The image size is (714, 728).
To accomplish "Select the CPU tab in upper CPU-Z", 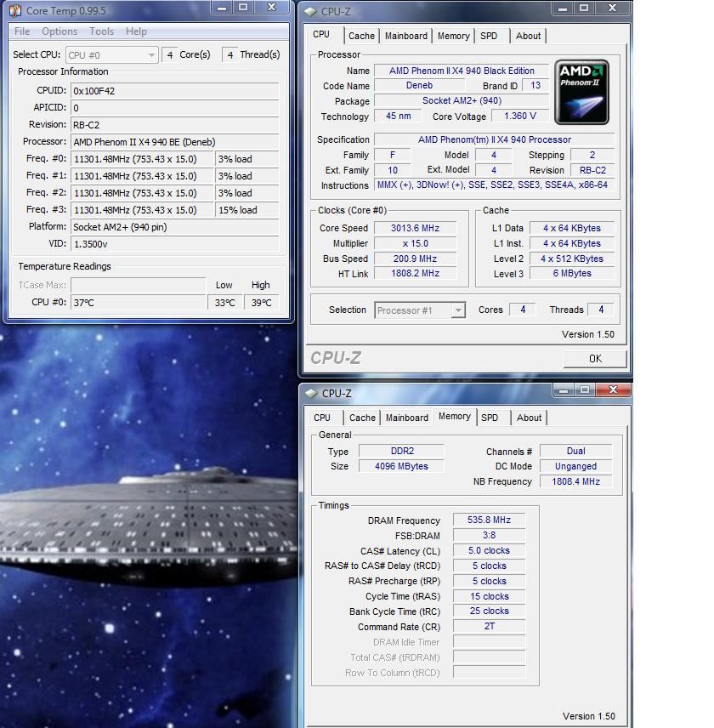I will click(321, 35).
